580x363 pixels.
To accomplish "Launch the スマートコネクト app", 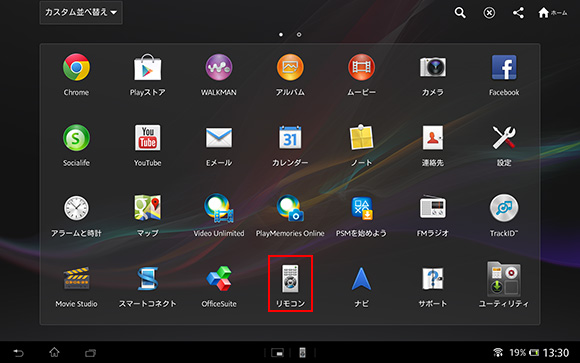I will click(148, 286).
